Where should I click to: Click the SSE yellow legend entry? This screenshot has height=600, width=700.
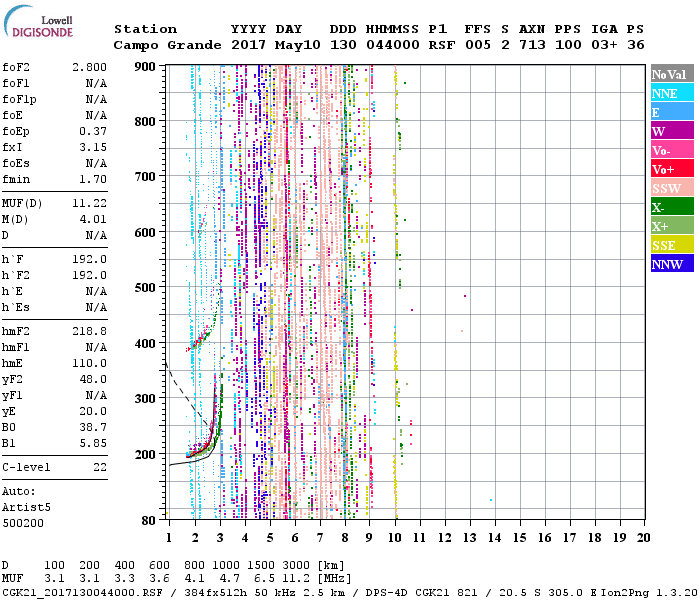pyautogui.click(x=672, y=245)
